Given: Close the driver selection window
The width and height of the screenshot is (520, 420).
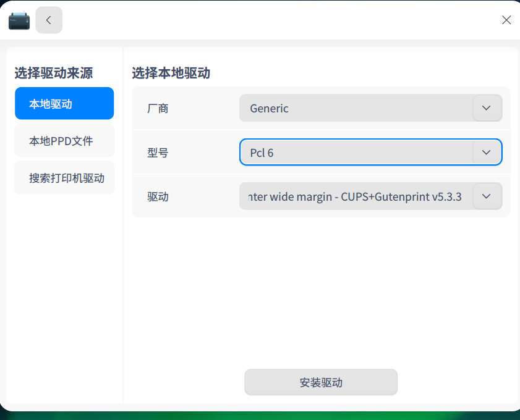Looking at the screenshot, I should (x=506, y=20).
